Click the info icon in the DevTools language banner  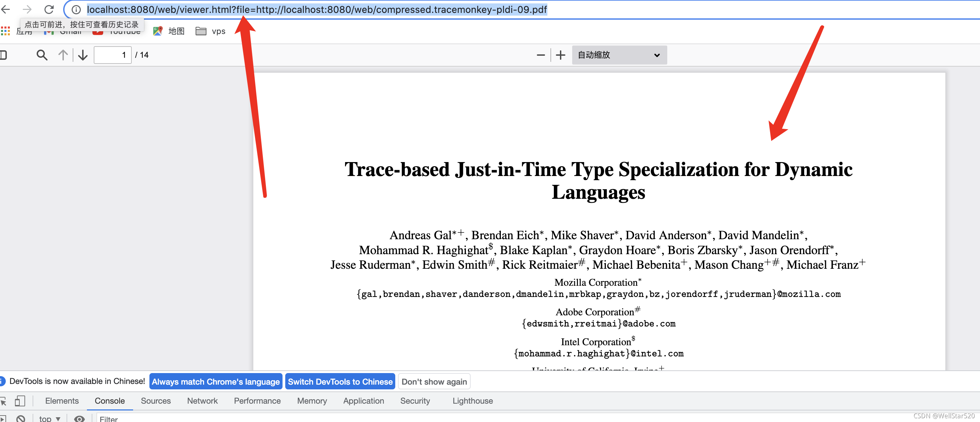2,381
